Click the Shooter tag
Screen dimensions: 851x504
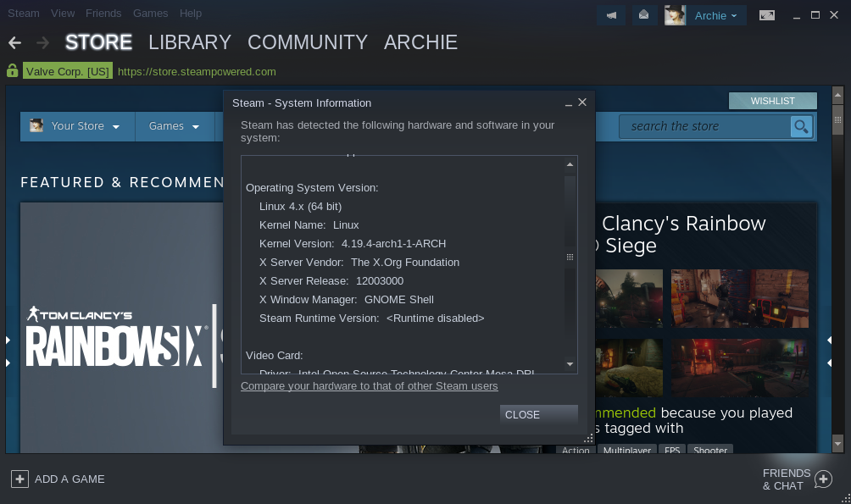point(710,450)
